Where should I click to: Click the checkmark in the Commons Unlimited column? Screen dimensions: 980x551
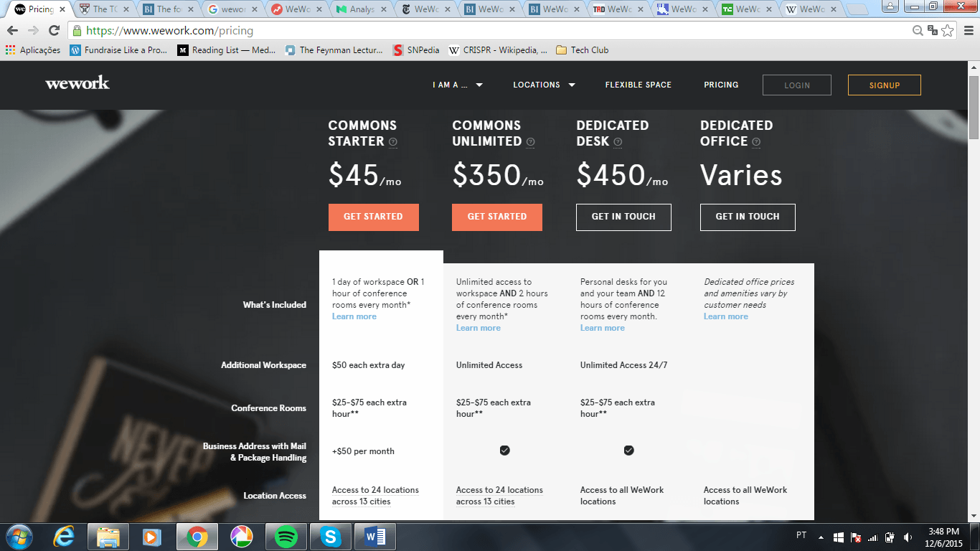(x=505, y=451)
